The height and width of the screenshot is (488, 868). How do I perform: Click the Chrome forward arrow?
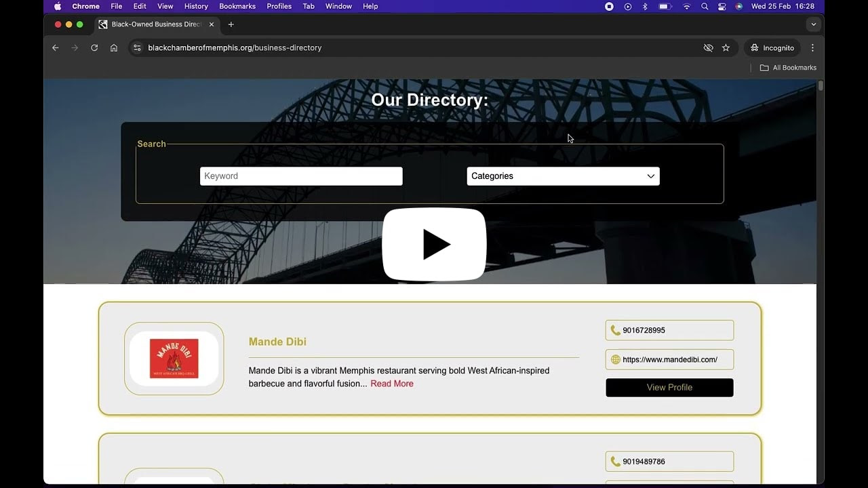(x=75, y=47)
